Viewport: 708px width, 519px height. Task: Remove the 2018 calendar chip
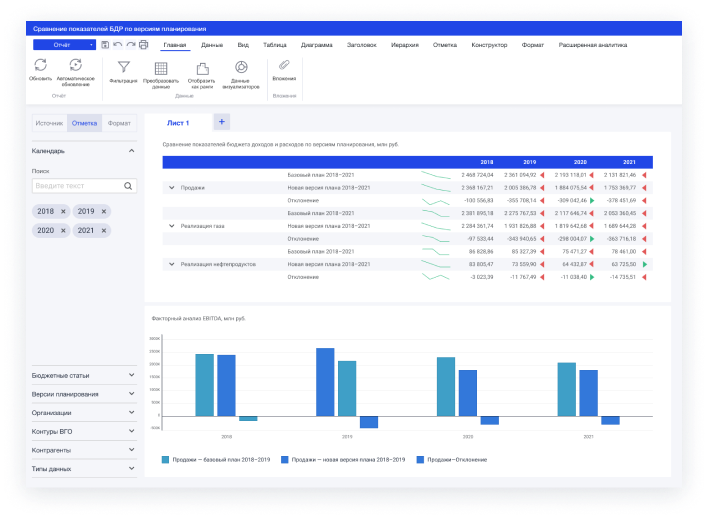pos(63,211)
